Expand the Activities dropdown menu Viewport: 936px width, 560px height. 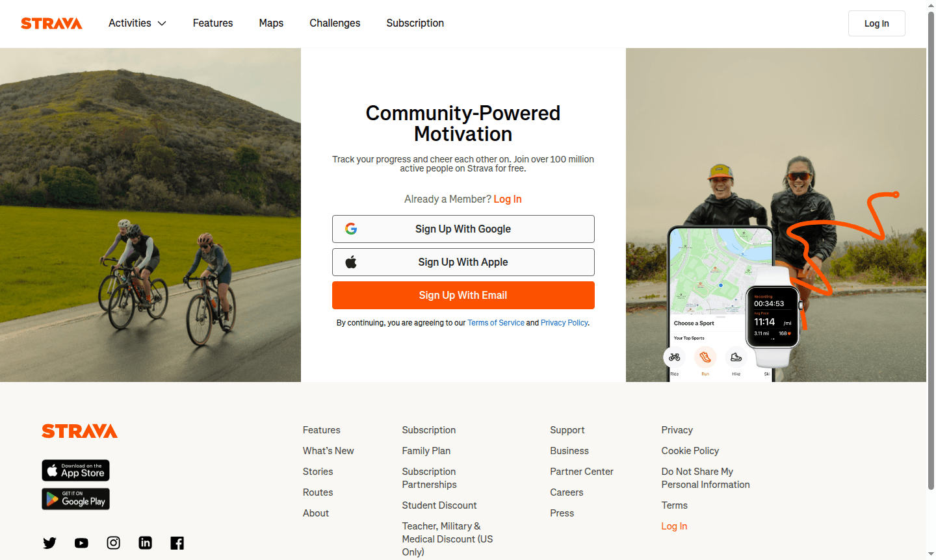coord(129,23)
